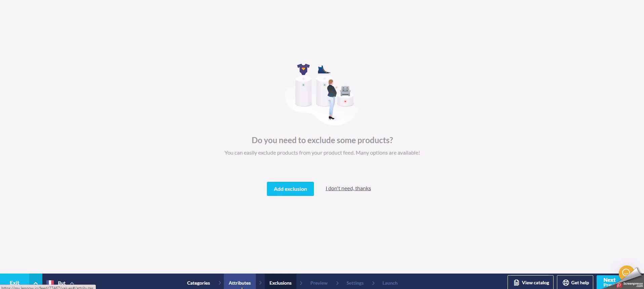Click the French flag icon
The width and height of the screenshot is (644, 289).
[50, 283]
